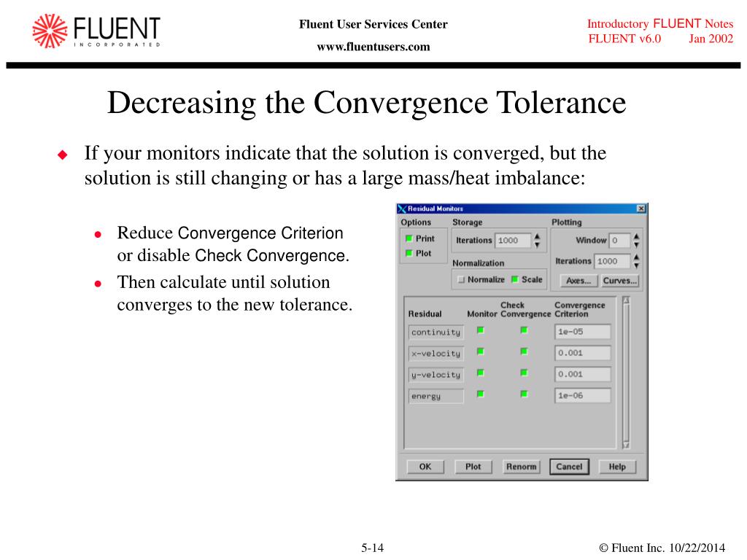Click the 'Monitor' column header
Screen dimensions: 747x560
coord(482,314)
